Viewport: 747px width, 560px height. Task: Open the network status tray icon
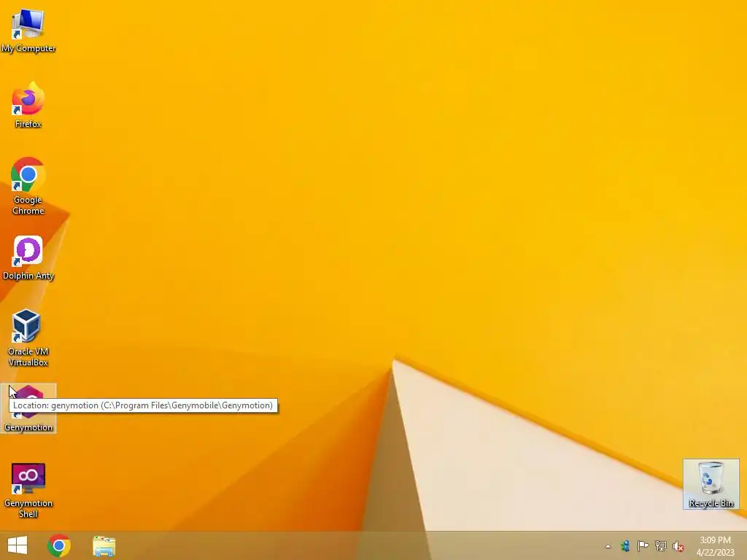click(x=661, y=545)
